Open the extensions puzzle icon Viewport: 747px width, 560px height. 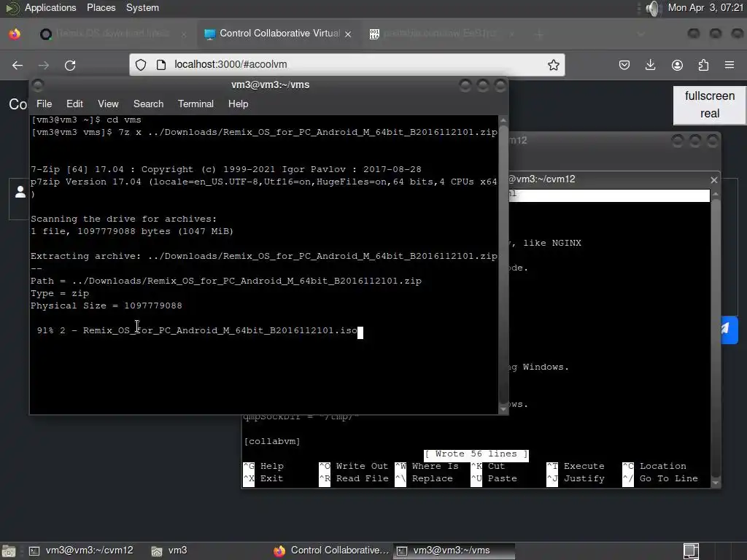[x=703, y=65]
